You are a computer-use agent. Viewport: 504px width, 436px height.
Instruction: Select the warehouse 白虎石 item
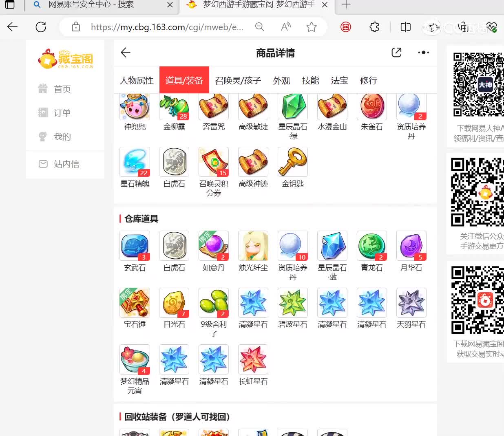point(174,246)
